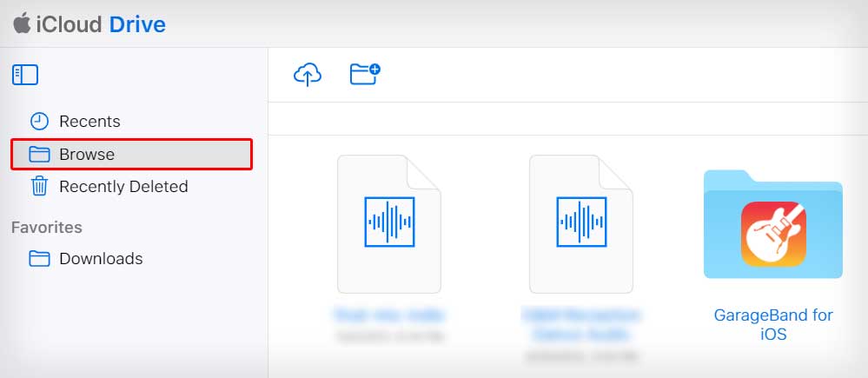Create a new folder with the folder-plus icon

click(x=365, y=74)
